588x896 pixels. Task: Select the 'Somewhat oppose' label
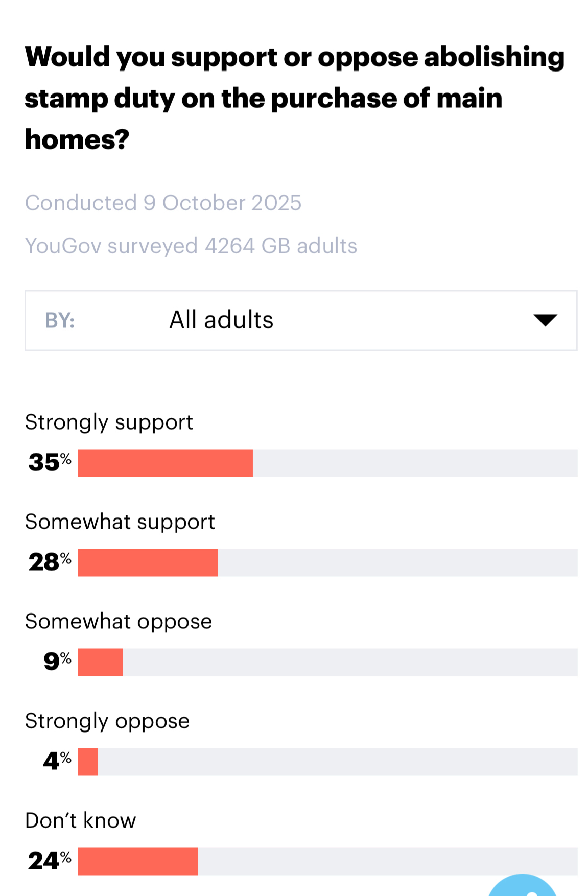coord(119,622)
